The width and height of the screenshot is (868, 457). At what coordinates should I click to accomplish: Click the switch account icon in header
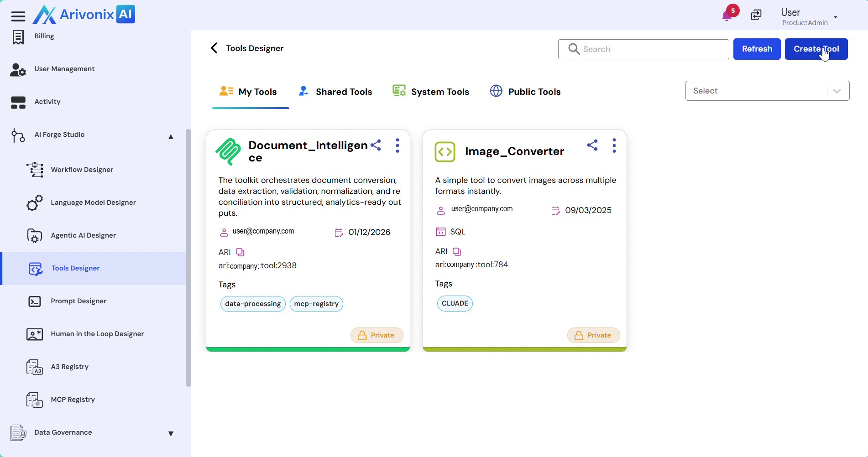(x=756, y=15)
